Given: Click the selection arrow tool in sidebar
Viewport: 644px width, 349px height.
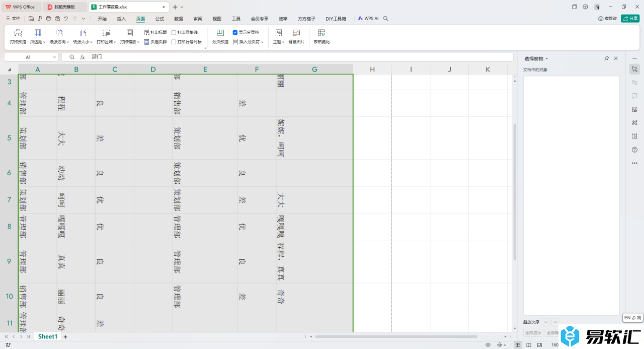Looking at the screenshot, I should 634,69.
